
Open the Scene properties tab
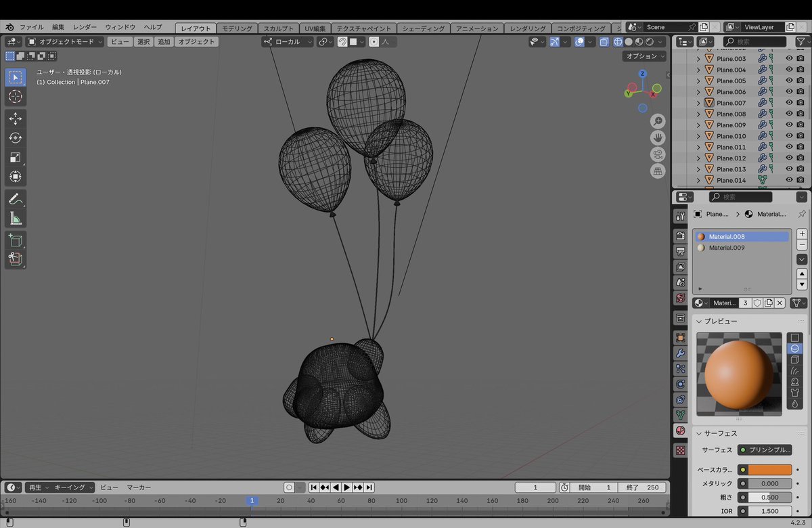pos(681,282)
